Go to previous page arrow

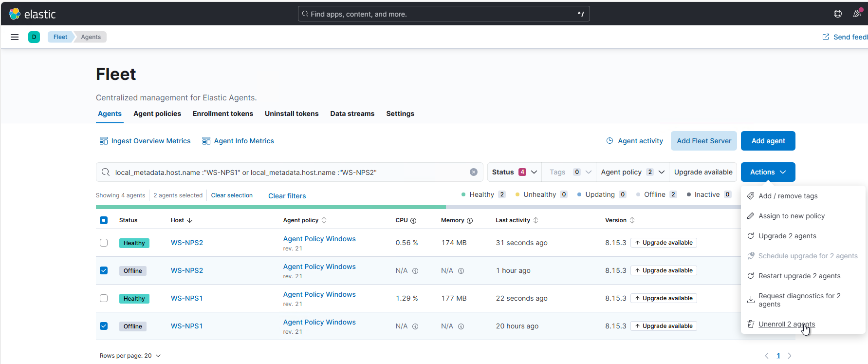click(x=767, y=356)
